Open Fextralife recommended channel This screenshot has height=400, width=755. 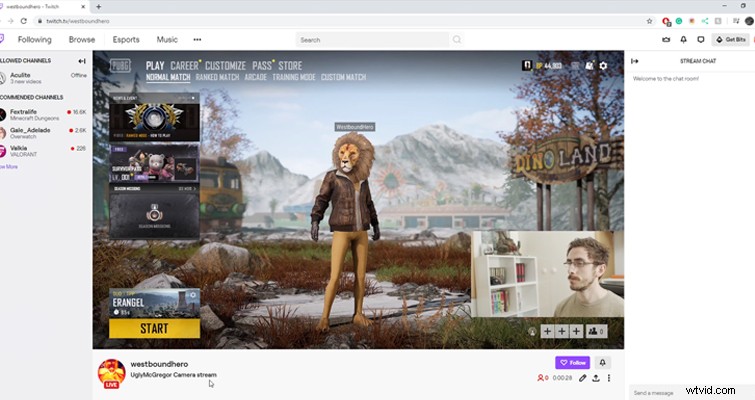pos(43,115)
